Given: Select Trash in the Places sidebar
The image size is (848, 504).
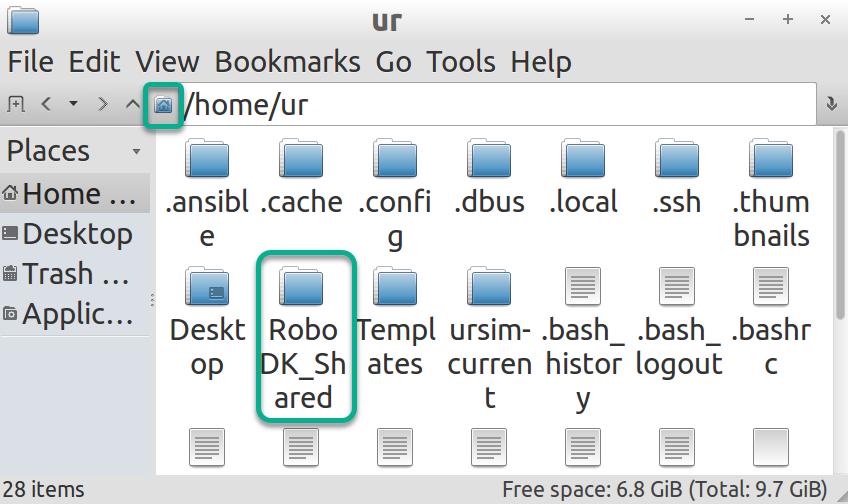Looking at the screenshot, I should (77, 274).
